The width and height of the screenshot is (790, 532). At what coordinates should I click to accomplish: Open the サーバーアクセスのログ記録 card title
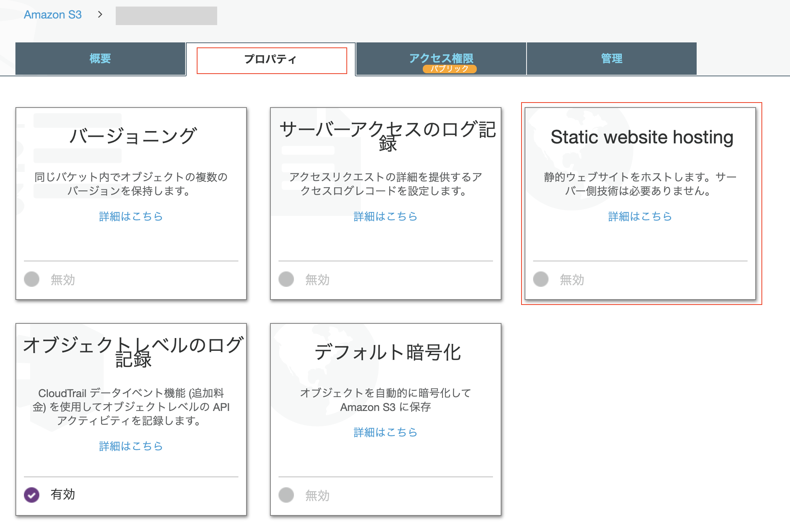387,136
